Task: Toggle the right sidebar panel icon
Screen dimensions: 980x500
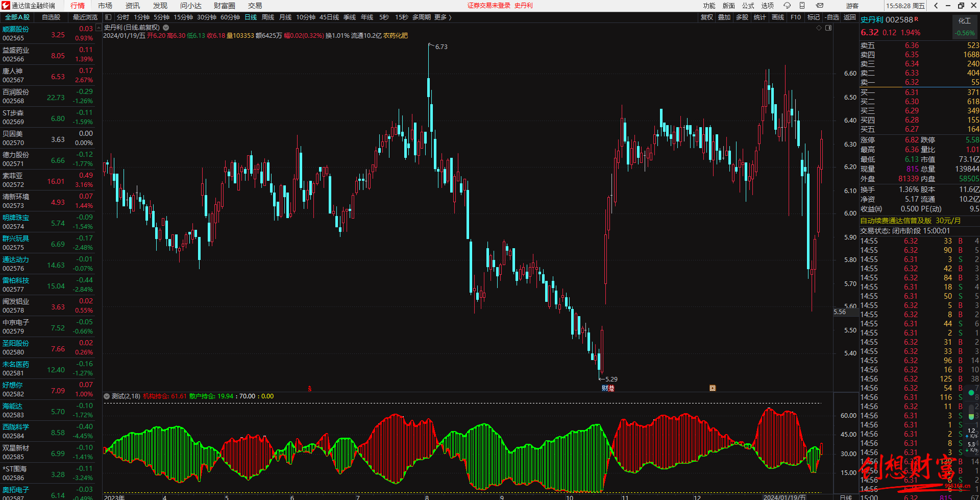Action: point(828,28)
